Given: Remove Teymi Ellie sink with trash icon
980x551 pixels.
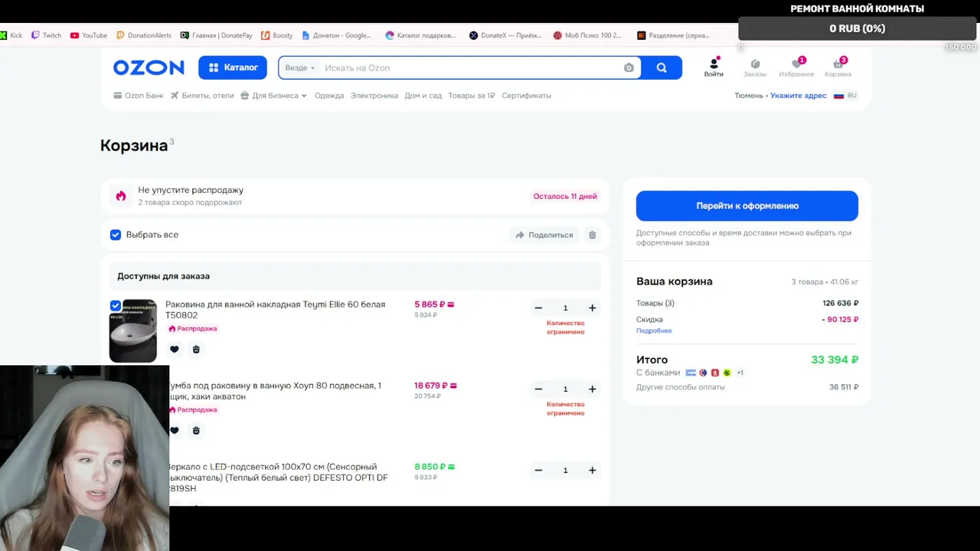Looking at the screenshot, I should tap(196, 349).
